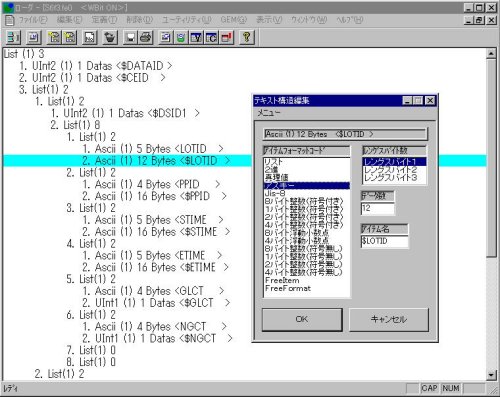
Task: Open the 表示(V) menu
Action: (x=269, y=20)
